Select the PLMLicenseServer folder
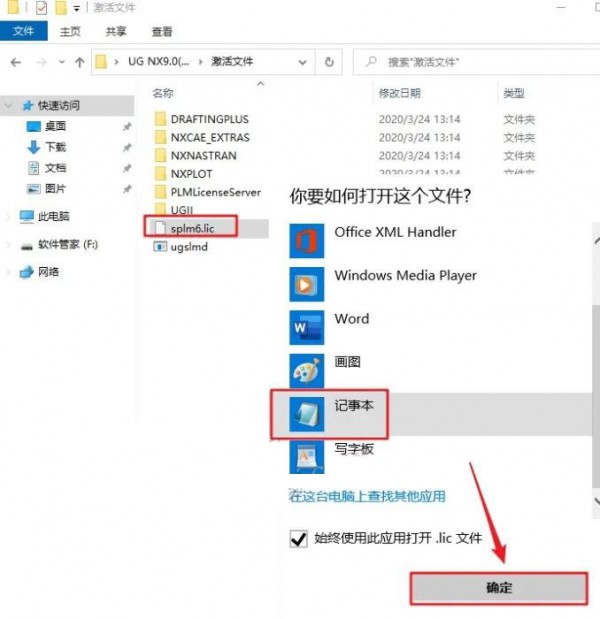The height and width of the screenshot is (619, 600). point(216,192)
